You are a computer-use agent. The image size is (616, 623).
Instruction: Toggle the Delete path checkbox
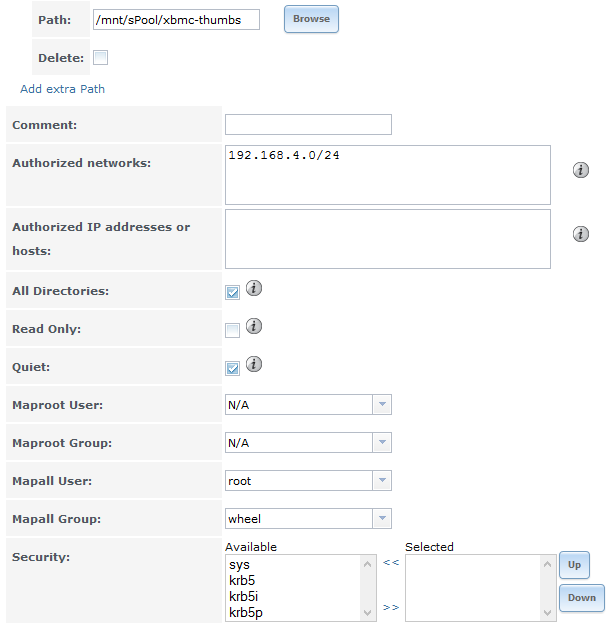tap(100, 58)
